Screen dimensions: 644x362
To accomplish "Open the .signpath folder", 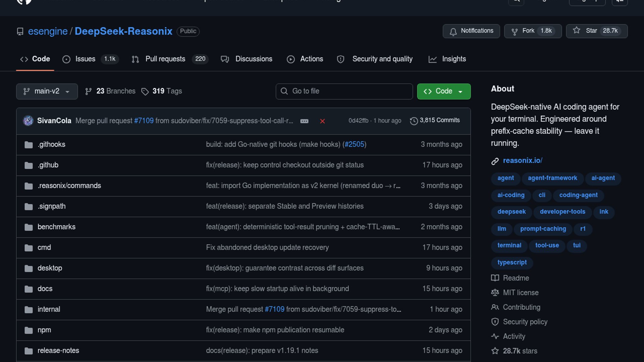I will 52,206.
